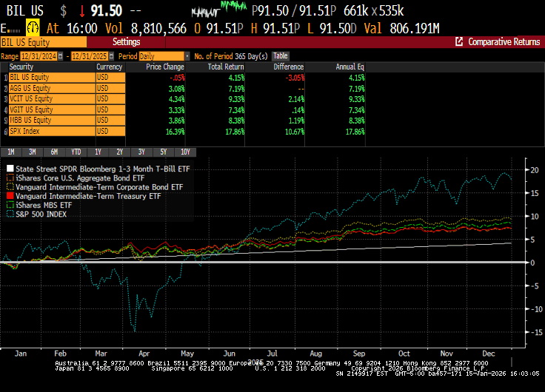Click the Currency column header

[109, 67]
